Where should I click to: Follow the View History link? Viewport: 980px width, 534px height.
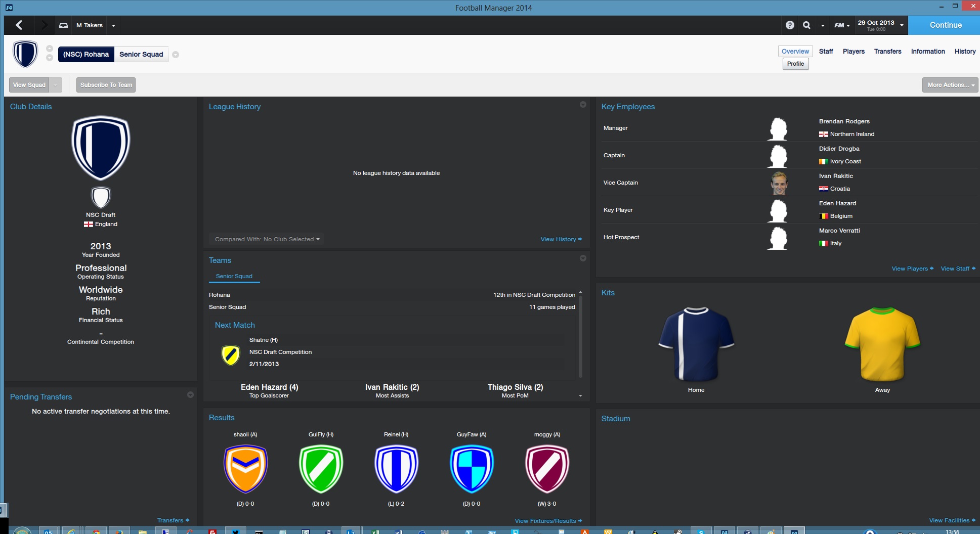click(x=561, y=239)
